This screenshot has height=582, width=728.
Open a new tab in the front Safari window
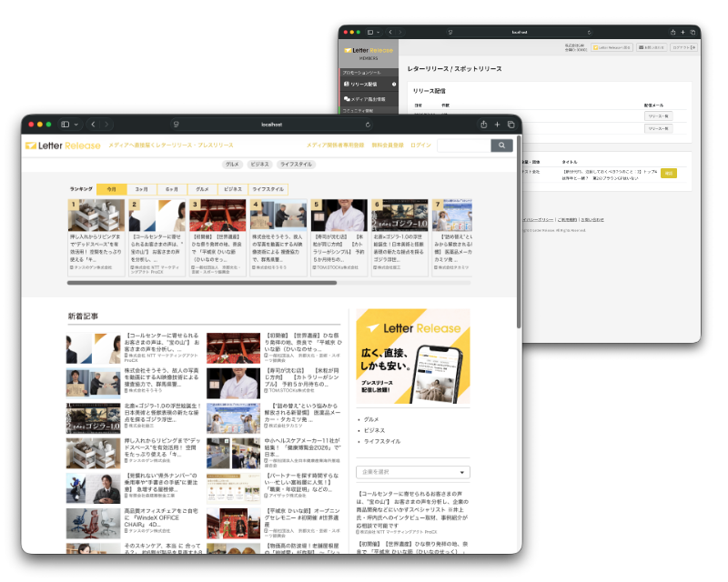(497, 124)
